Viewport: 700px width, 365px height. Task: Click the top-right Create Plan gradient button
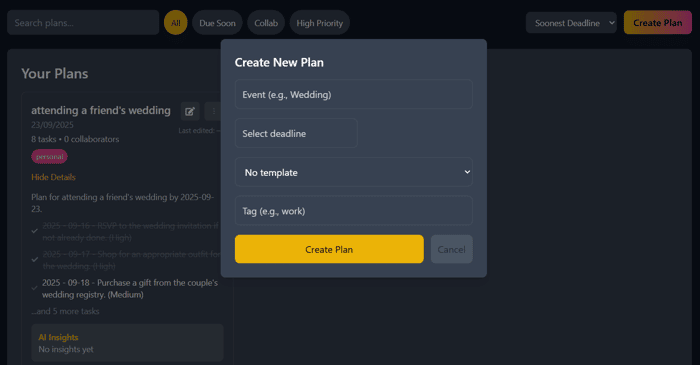click(658, 22)
